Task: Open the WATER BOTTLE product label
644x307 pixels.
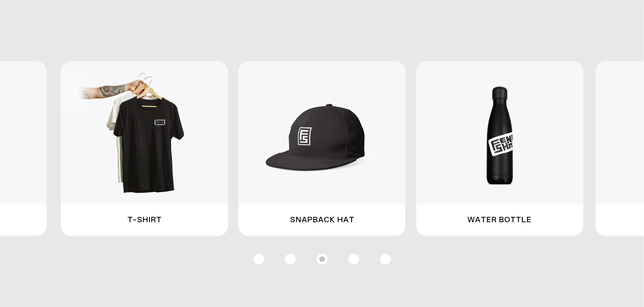Action: [x=499, y=220]
